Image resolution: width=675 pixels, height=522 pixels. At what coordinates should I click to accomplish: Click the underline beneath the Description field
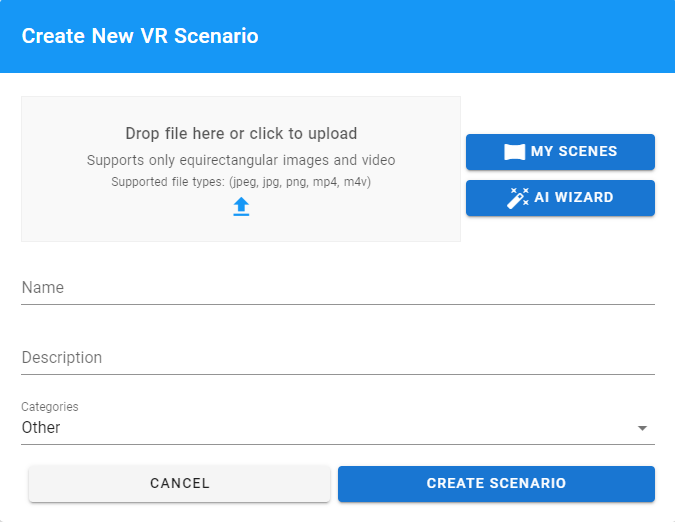pyautogui.click(x=337, y=374)
